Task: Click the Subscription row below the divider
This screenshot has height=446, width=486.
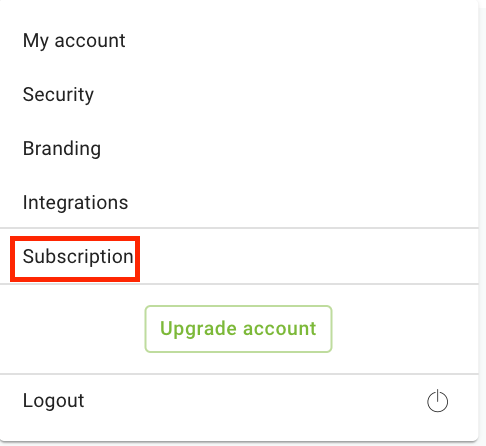Action: tap(239, 256)
